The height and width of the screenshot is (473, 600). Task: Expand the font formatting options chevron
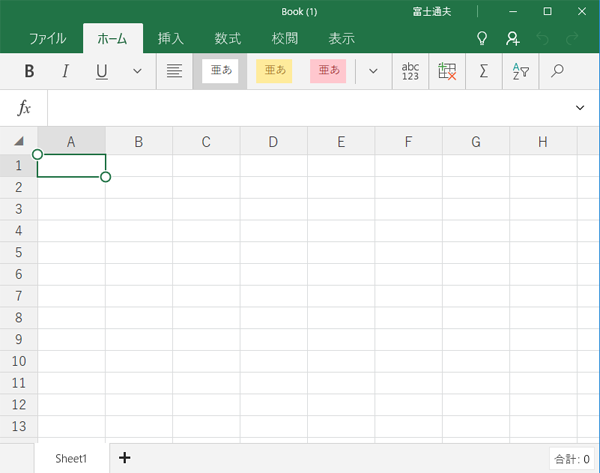click(137, 71)
